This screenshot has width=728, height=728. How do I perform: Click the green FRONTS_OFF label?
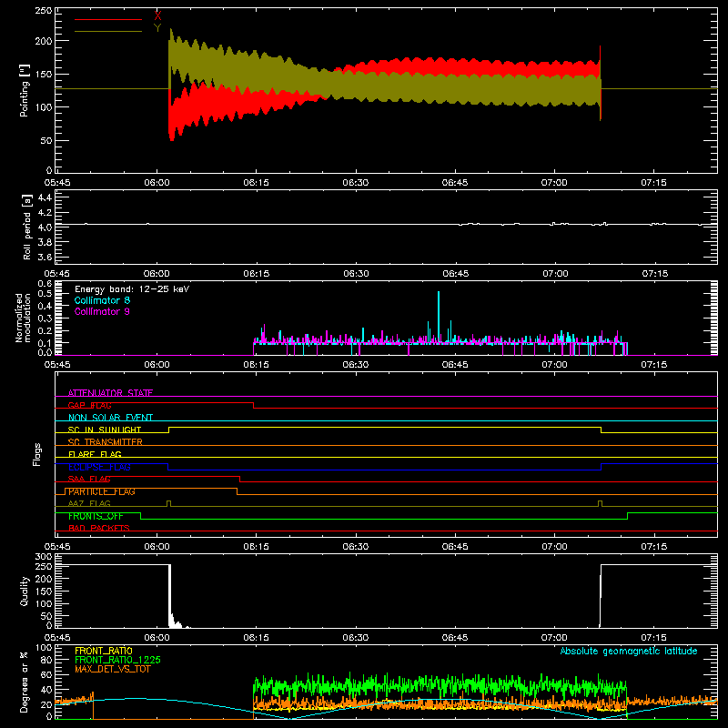coord(96,516)
